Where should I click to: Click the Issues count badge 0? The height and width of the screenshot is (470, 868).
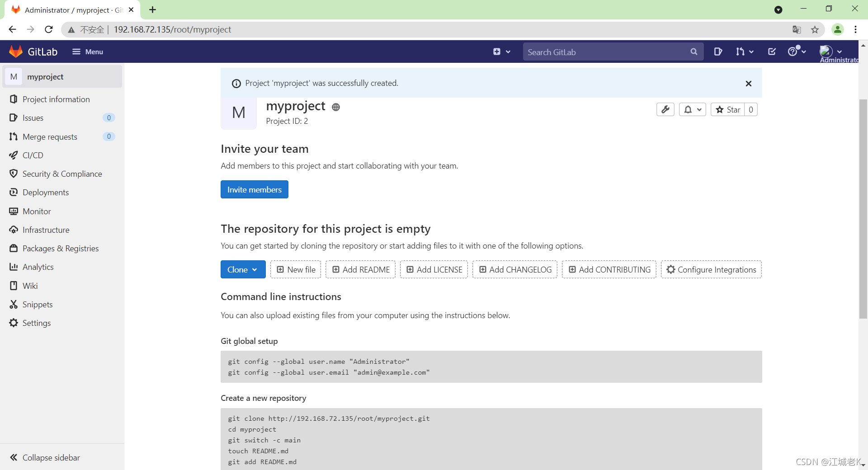point(108,117)
